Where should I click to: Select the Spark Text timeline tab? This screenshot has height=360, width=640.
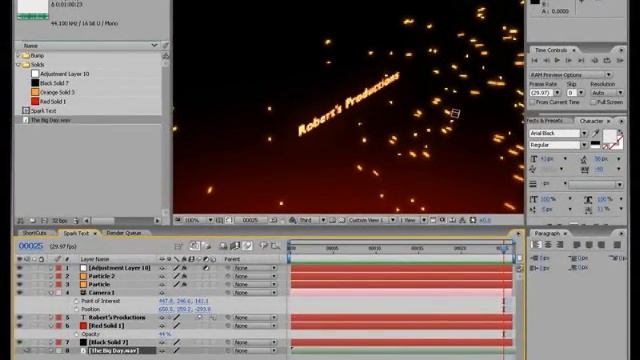click(x=76, y=233)
